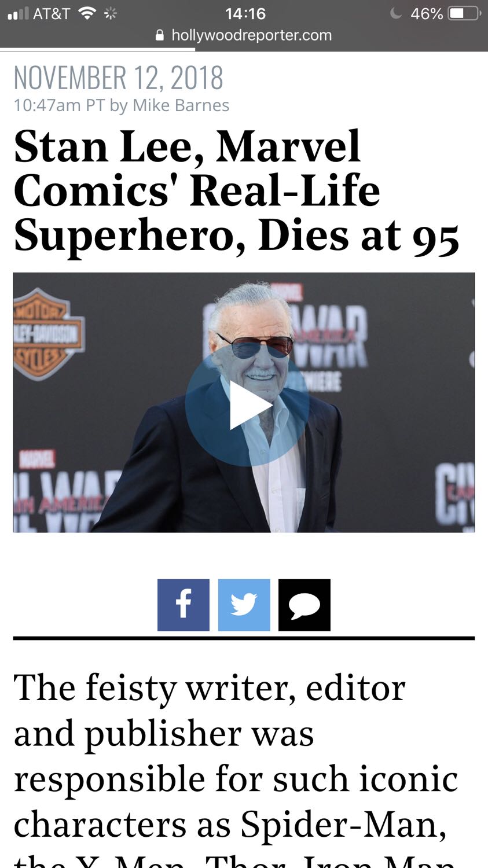Play the Stan Lee video
This screenshot has height=868, width=488.
247,405
